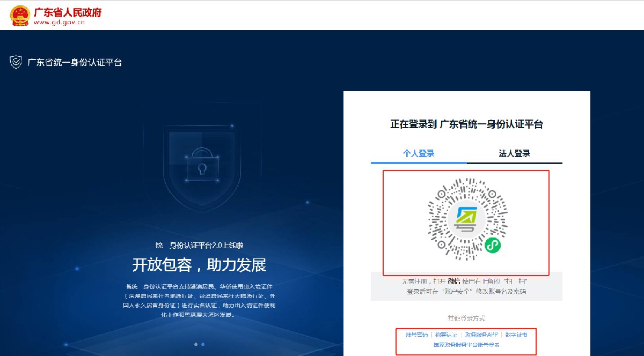This screenshot has height=356, width=644.
Task: Choose 数字证书 login method
Action: pyautogui.click(x=516, y=335)
